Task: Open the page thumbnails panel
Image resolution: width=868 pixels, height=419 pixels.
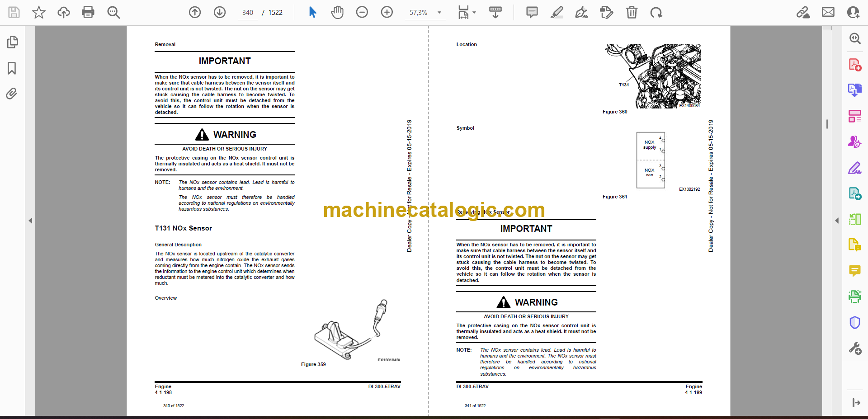Action: coord(12,42)
